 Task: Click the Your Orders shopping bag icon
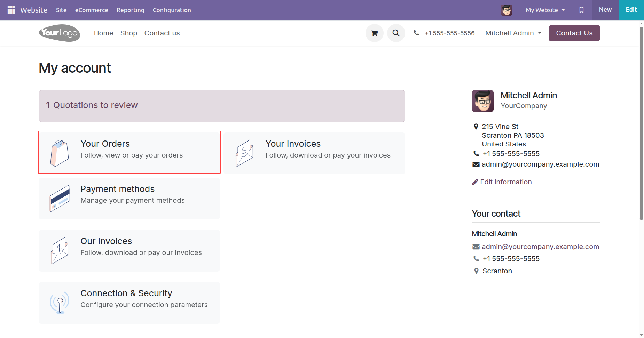[x=60, y=153]
